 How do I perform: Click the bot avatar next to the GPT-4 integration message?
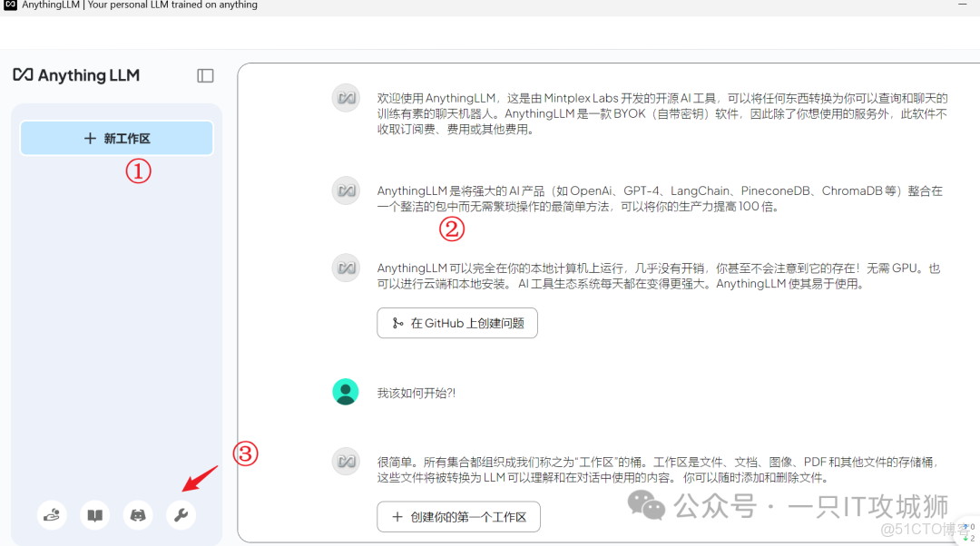click(346, 190)
